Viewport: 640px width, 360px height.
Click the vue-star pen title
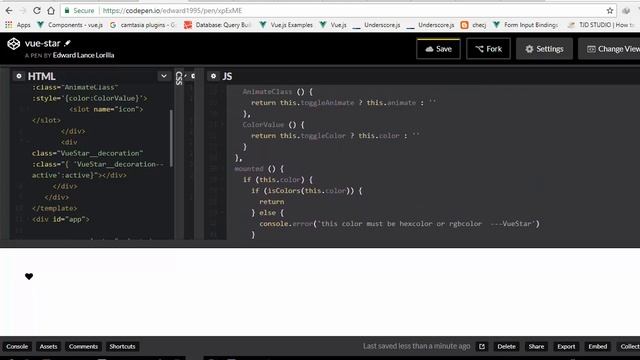pos(42,43)
